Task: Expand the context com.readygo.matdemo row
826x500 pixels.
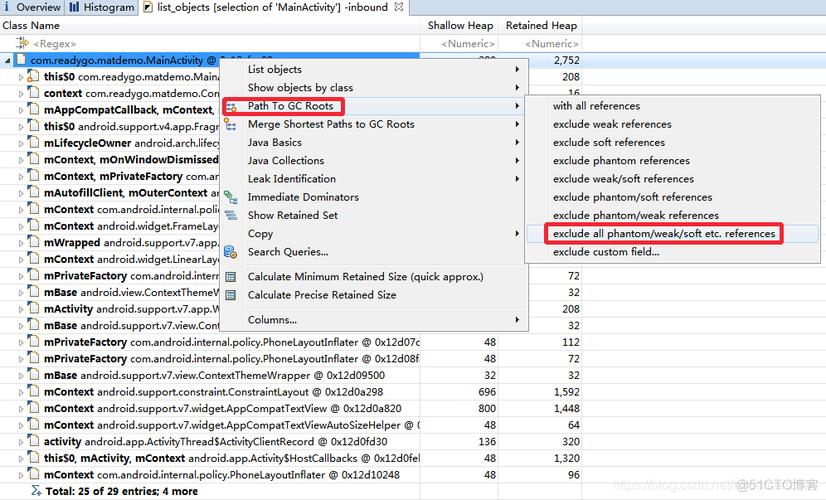Action: coord(21,94)
